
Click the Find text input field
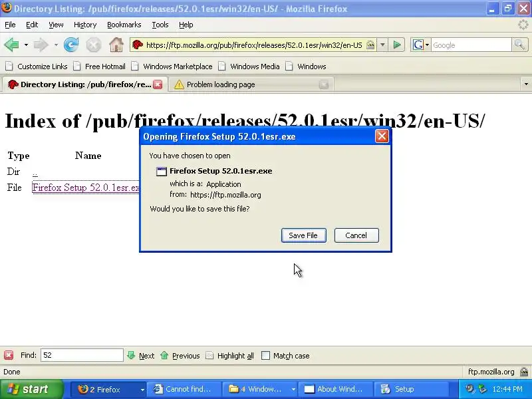82,355
